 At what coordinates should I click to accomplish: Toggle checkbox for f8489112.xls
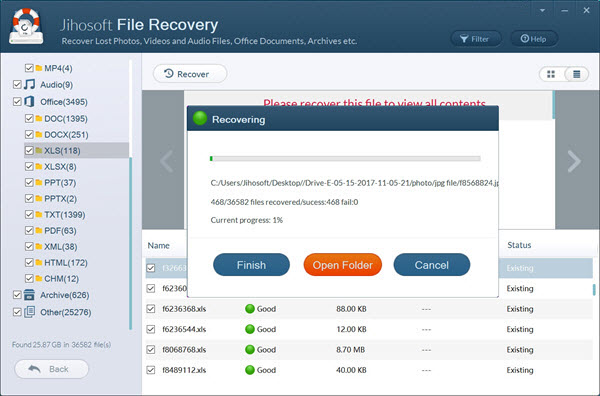click(151, 370)
